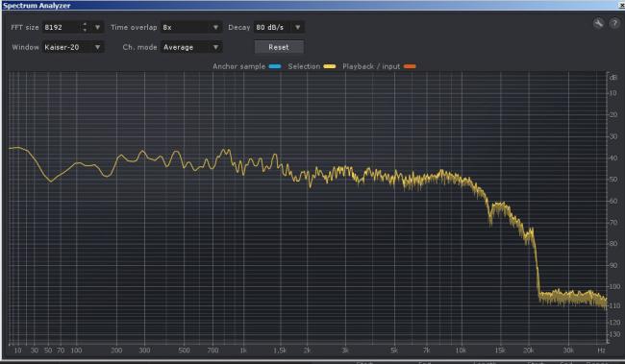The height and width of the screenshot is (364, 625).
Task: Click the 10k frequency axis label
Action: click(461, 351)
